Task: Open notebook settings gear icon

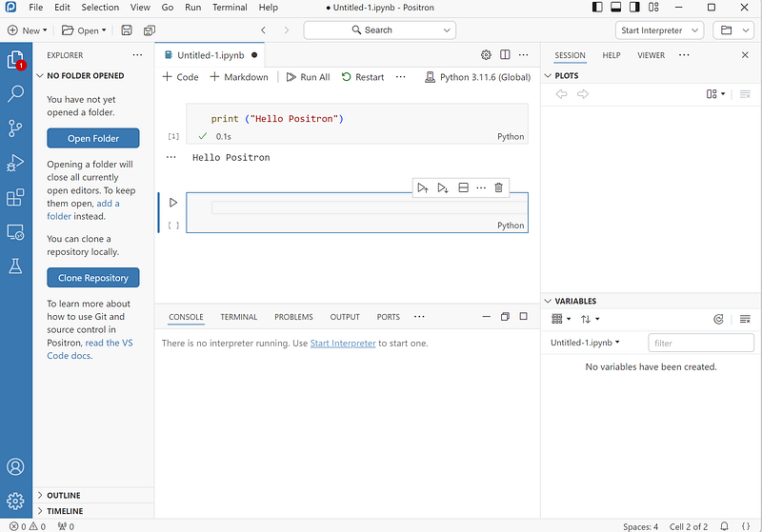Action: coord(486,55)
